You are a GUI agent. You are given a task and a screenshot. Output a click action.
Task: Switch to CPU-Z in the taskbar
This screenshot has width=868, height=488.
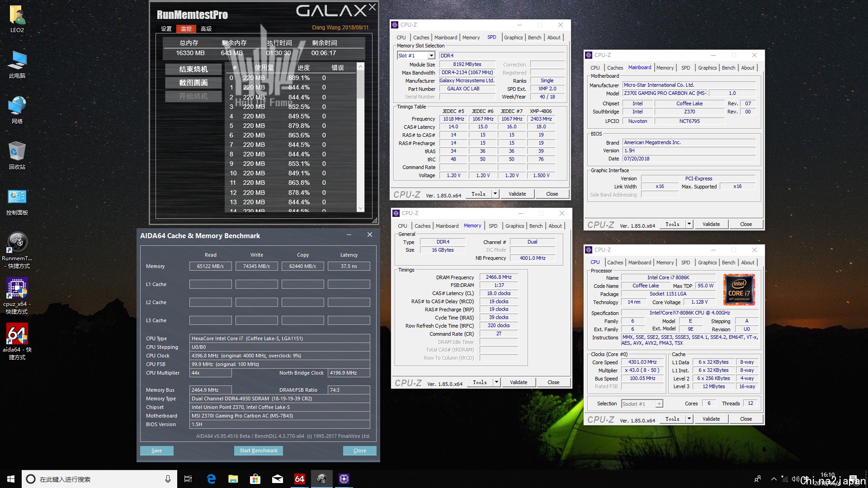pos(344,479)
